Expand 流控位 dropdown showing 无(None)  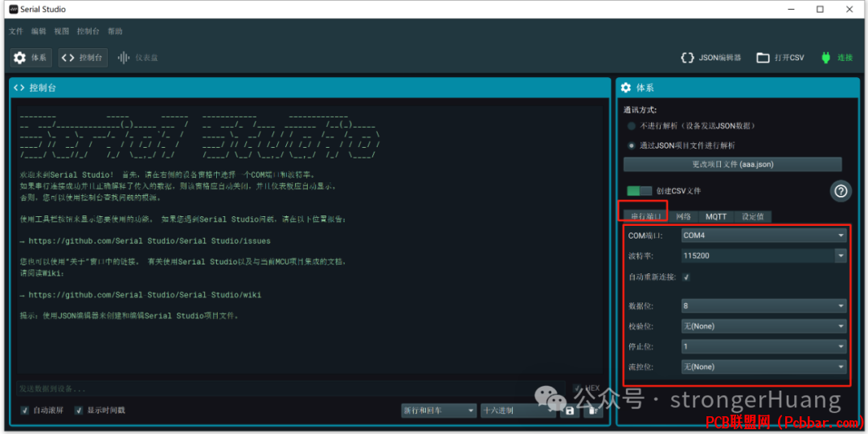point(764,366)
